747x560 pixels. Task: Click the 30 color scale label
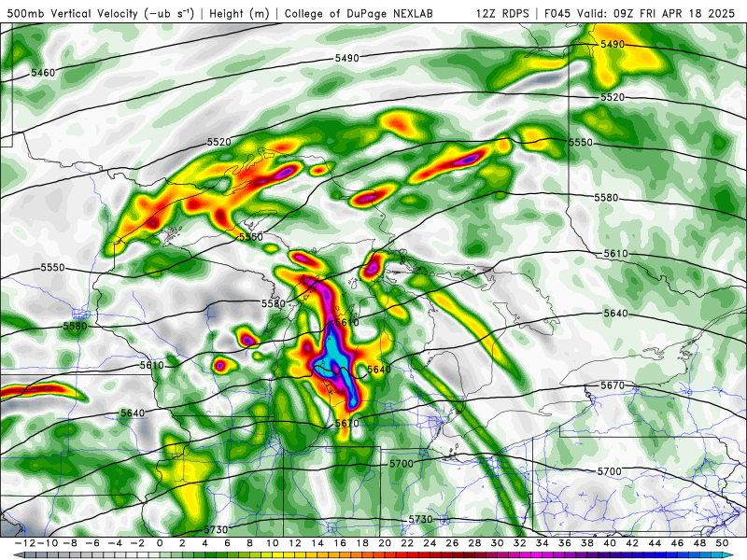(x=497, y=543)
